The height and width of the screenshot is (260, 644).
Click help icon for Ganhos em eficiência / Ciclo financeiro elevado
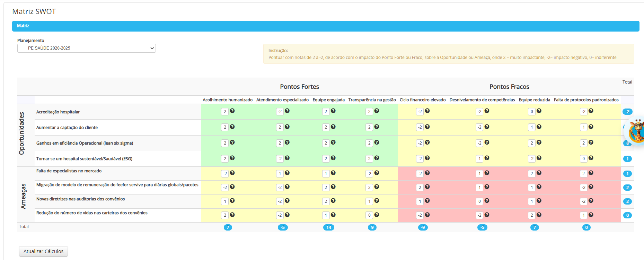427,142
